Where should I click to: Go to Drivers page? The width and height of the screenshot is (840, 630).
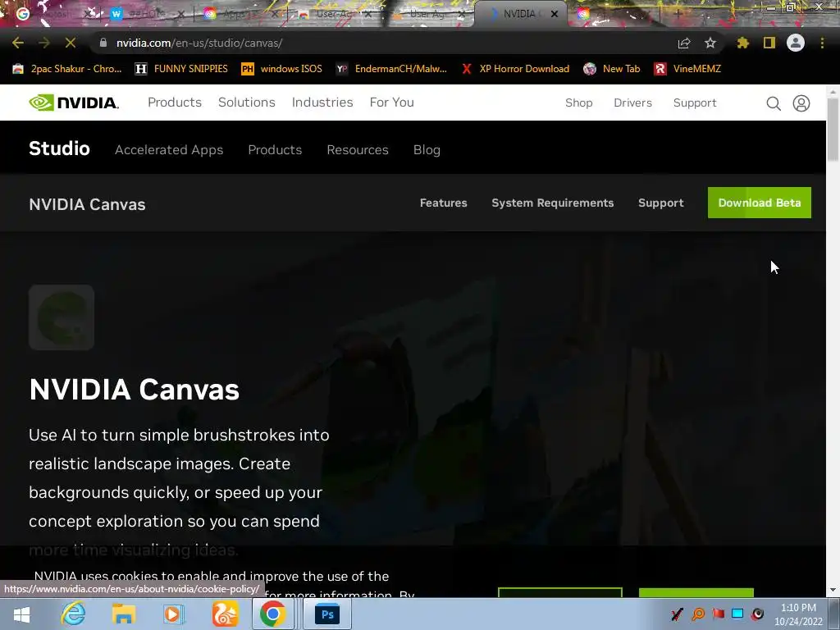[632, 103]
